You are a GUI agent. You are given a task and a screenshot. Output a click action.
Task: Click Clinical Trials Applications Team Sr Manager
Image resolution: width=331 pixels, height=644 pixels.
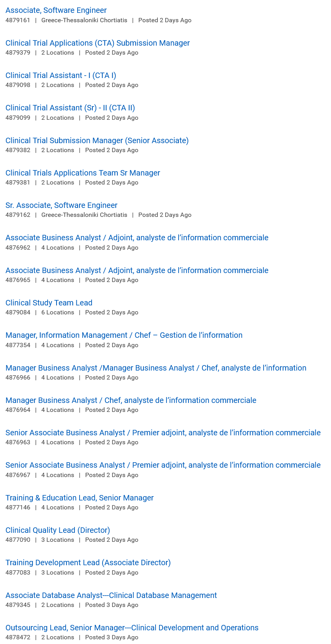click(x=83, y=173)
